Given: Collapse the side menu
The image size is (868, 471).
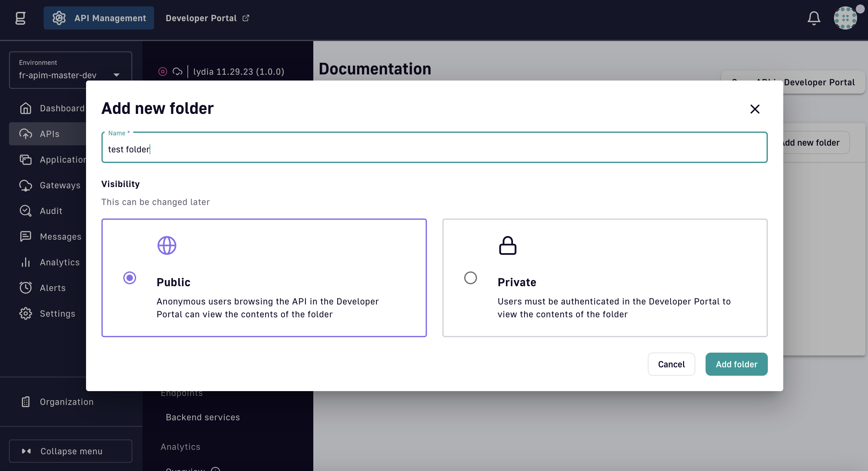Looking at the screenshot, I should tap(70, 451).
